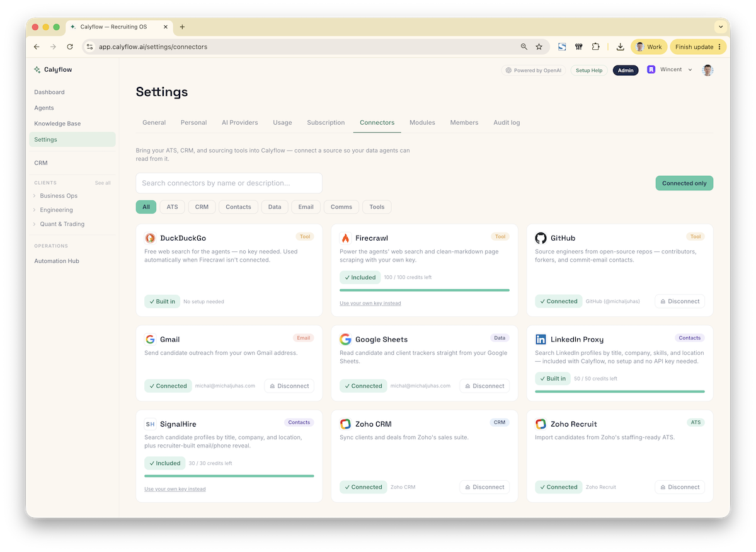Click the DuckDuckGo connector logo
Viewport: 756px width, 552px height.
tap(150, 238)
